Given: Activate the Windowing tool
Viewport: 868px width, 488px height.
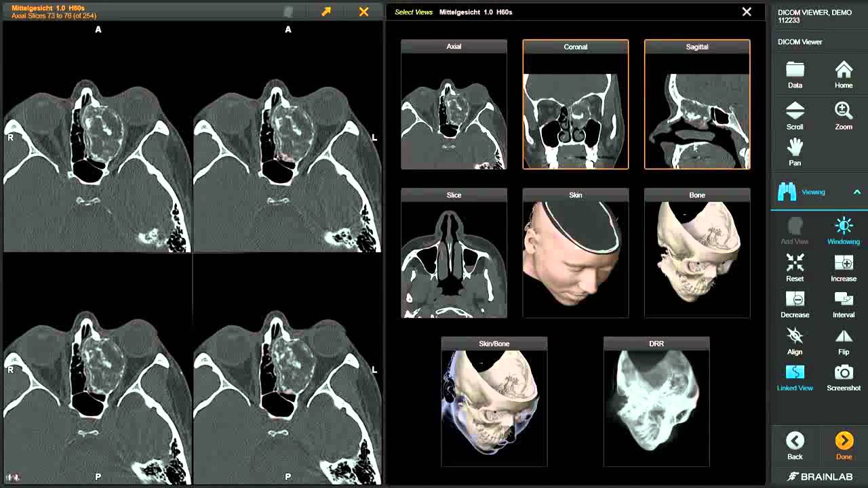Looking at the screenshot, I should tap(844, 230).
